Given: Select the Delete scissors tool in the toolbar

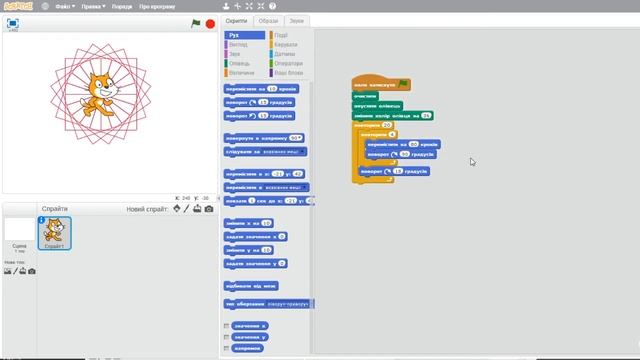Looking at the screenshot, I should (238, 6).
